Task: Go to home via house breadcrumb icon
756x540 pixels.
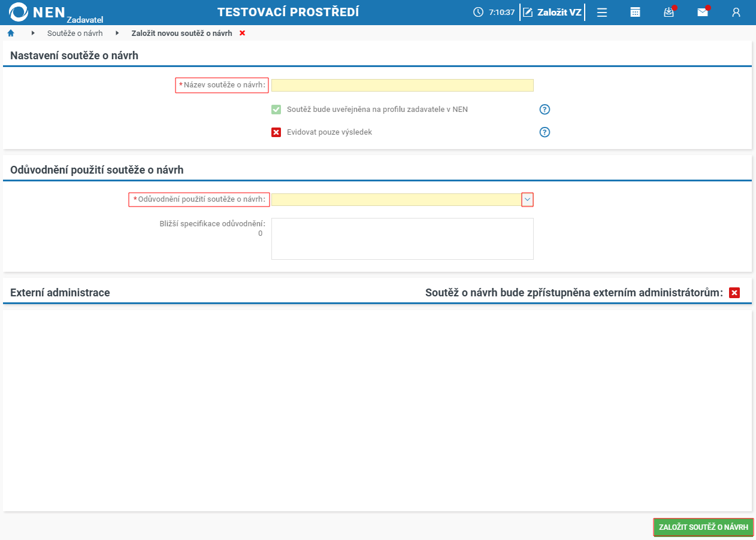Action: 11,33
